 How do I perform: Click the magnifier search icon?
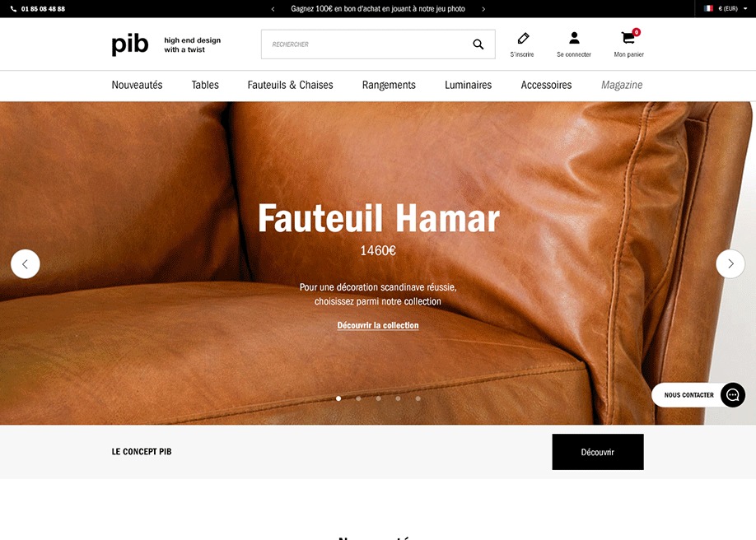click(478, 44)
